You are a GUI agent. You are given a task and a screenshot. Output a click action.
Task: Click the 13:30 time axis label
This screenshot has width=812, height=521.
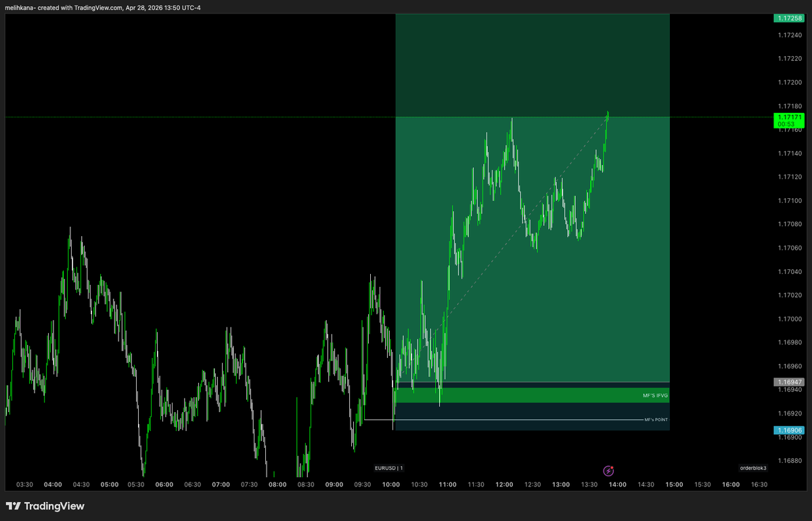[x=589, y=484]
